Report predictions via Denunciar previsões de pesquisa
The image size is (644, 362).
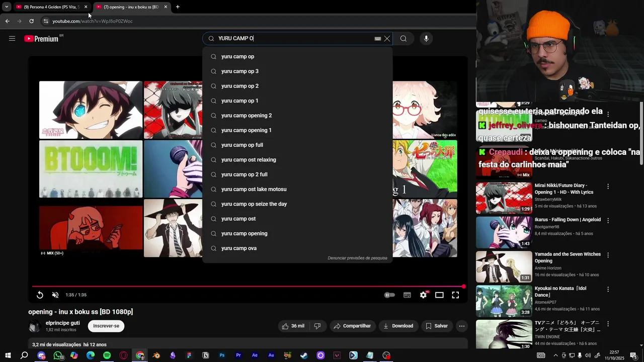point(357,258)
